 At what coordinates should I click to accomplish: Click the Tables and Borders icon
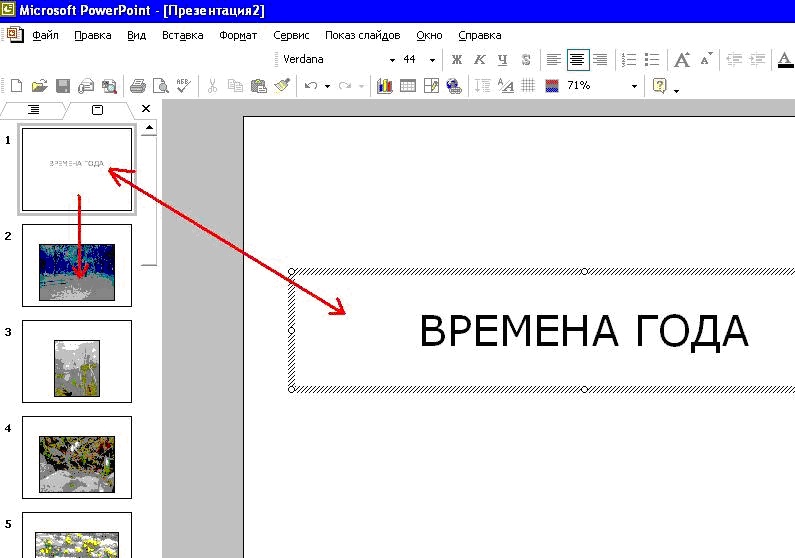[x=431, y=86]
